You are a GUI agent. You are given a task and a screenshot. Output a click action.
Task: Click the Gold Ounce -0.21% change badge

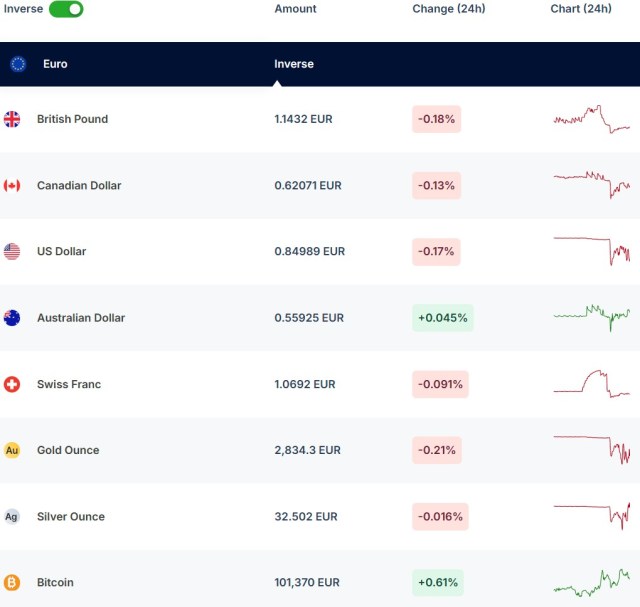click(436, 450)
